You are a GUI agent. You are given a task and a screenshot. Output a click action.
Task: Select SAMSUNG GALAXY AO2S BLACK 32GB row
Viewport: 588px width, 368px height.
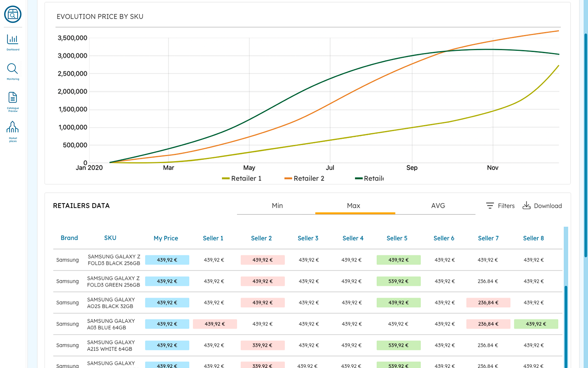click(x=308, y=302)
